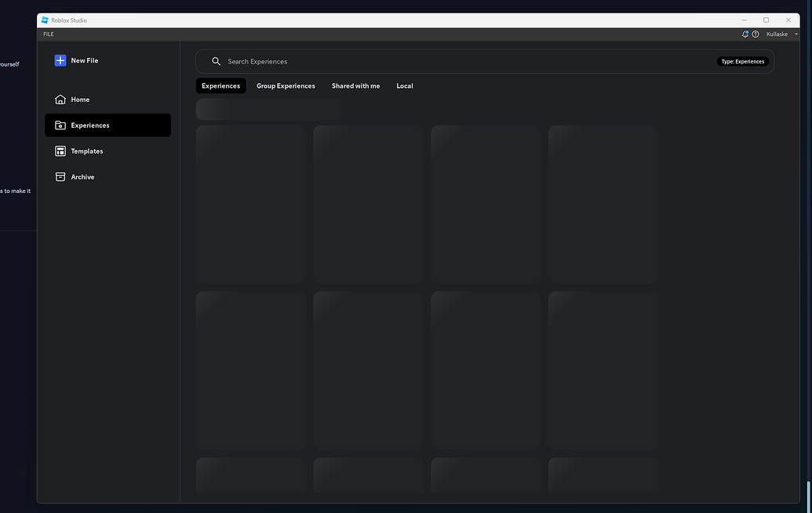Click the Roblox Studio logo in title bar

pos(45,20)
